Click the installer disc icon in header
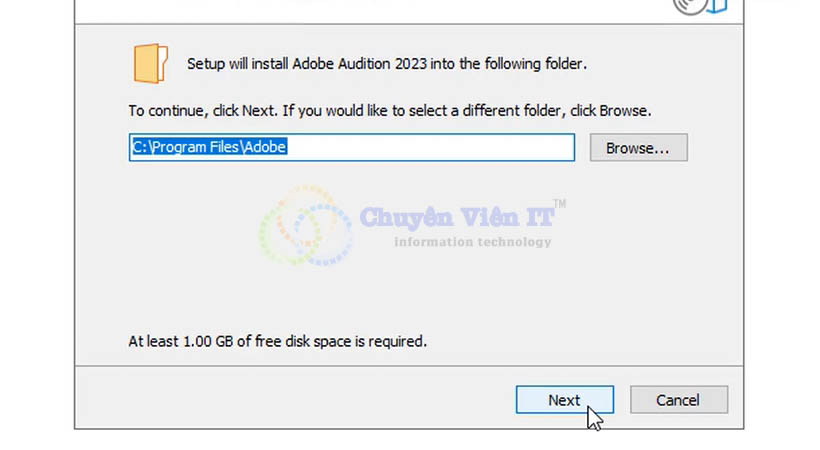The height and width of the screenshot is (450, 820). pyautogui.click(x=690, y=7)
